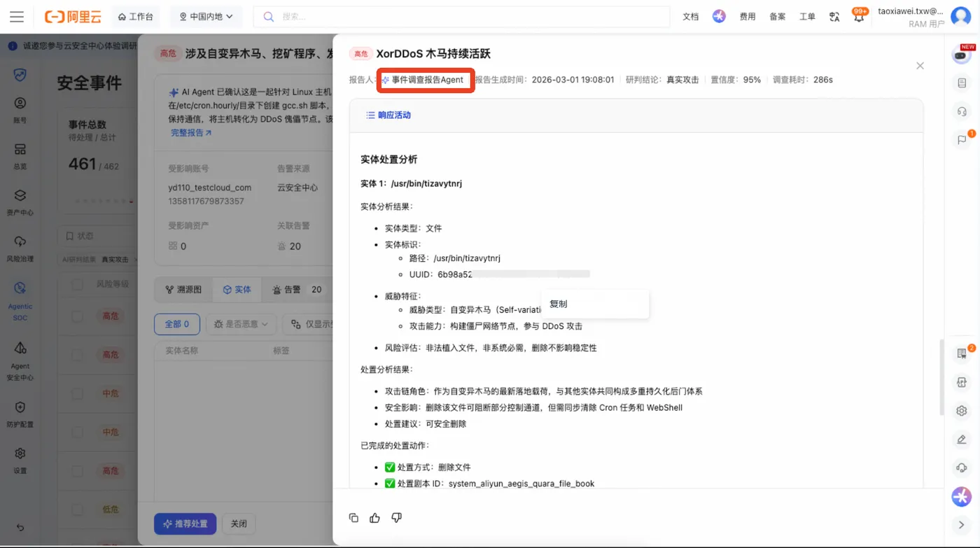Open 文档 in the top bar

coord(690,17)
